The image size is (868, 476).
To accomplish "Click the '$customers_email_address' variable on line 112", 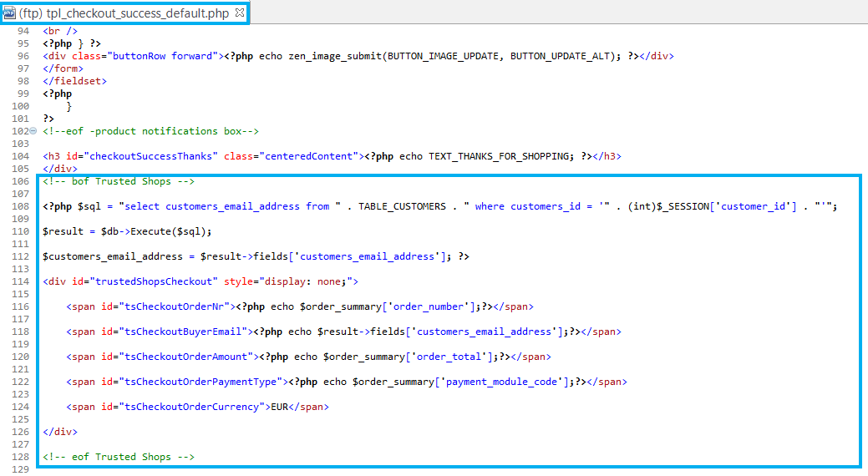I will [113, 257].
